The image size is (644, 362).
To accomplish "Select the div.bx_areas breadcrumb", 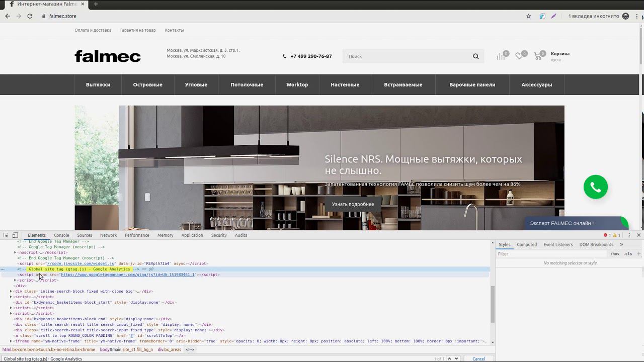I will point(169,350).
